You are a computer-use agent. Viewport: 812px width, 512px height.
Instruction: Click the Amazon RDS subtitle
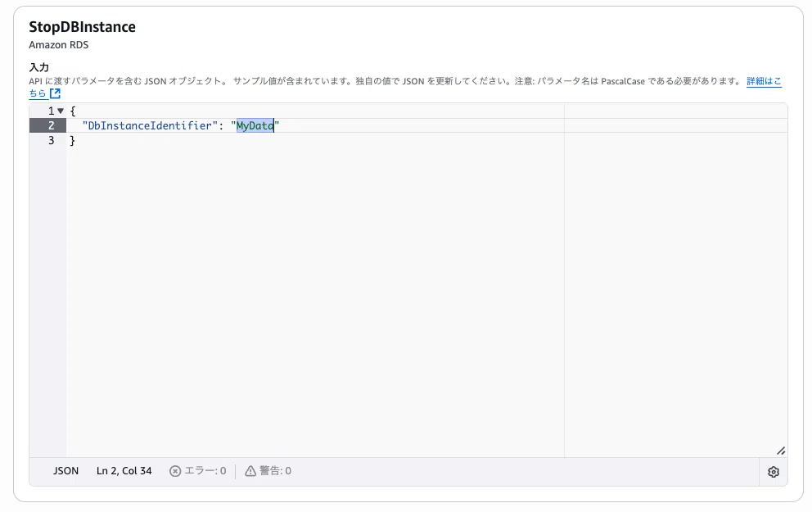point(58,45)
